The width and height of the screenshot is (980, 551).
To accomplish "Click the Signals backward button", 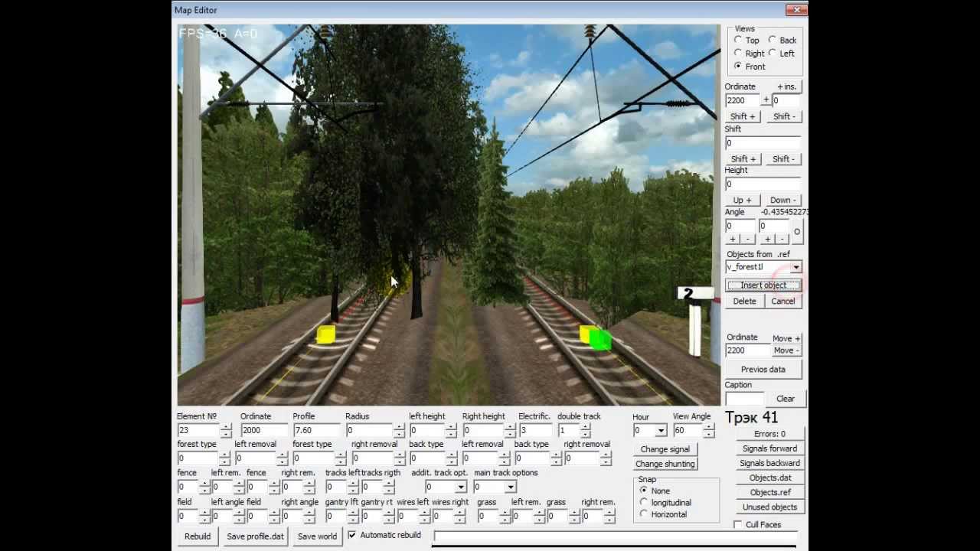I will click(770, 463).
